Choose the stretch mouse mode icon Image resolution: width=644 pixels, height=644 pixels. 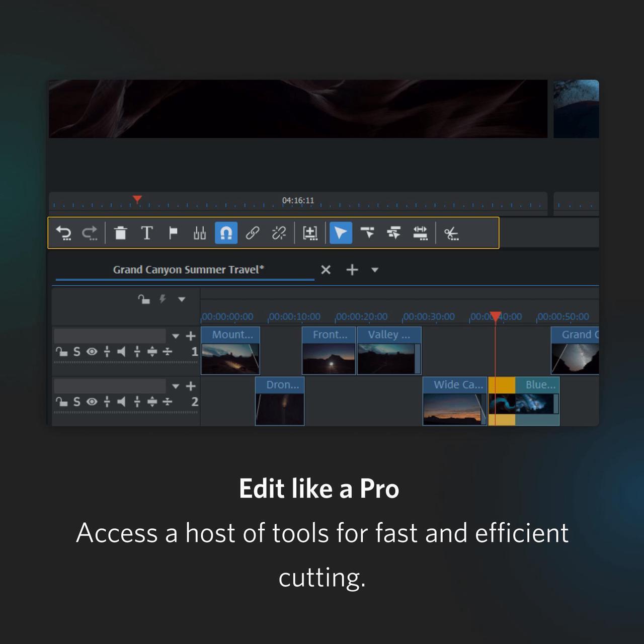pos(420,233)
